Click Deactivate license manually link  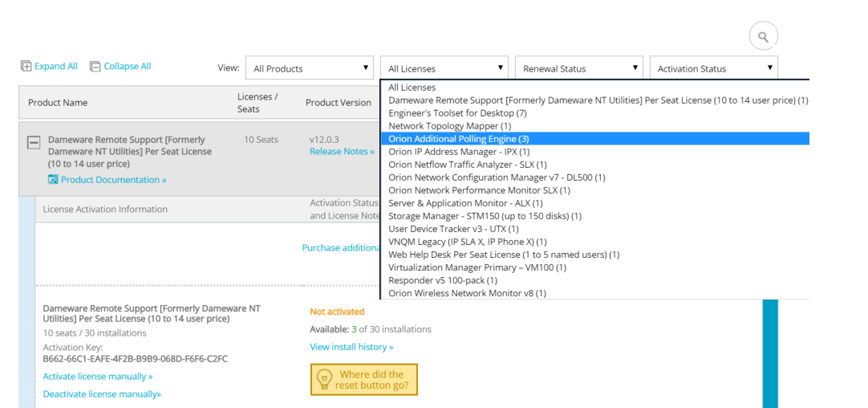pyautogui.click(x=102, y=394)
